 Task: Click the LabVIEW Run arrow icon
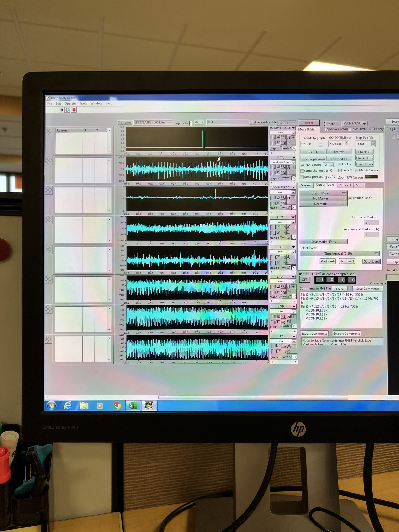coord(62,110)
